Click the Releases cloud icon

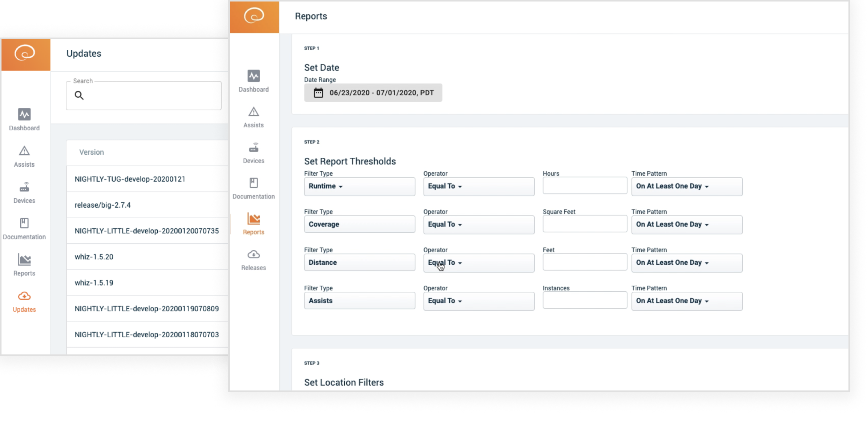pyautogui.click(x=253, y=255)
